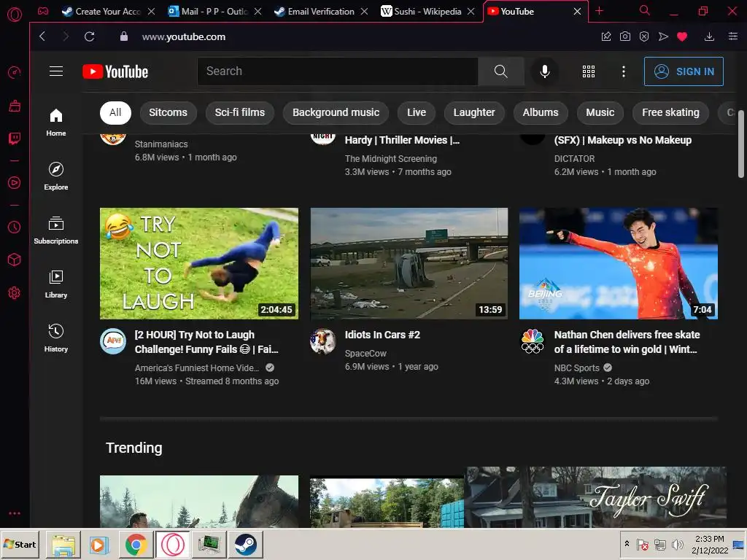Click the YouTube search field
Image resolution: width=747 pixels, height=560 pixels.
tap(338, 71)
